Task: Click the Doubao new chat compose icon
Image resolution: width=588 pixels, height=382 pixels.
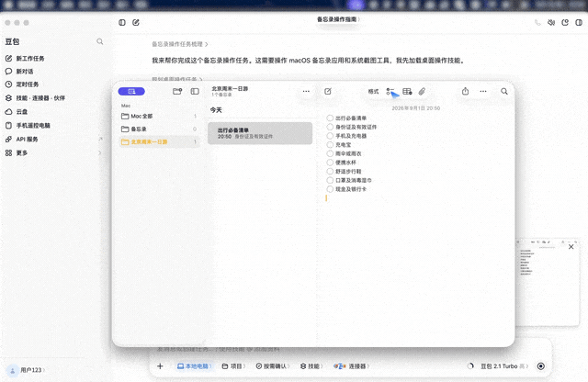Action: [136, 22]
